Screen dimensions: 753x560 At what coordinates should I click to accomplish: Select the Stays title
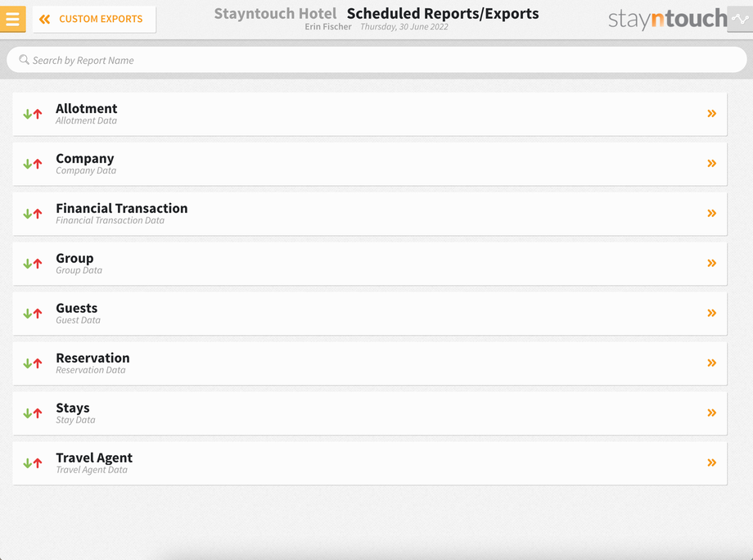(73, 409)
